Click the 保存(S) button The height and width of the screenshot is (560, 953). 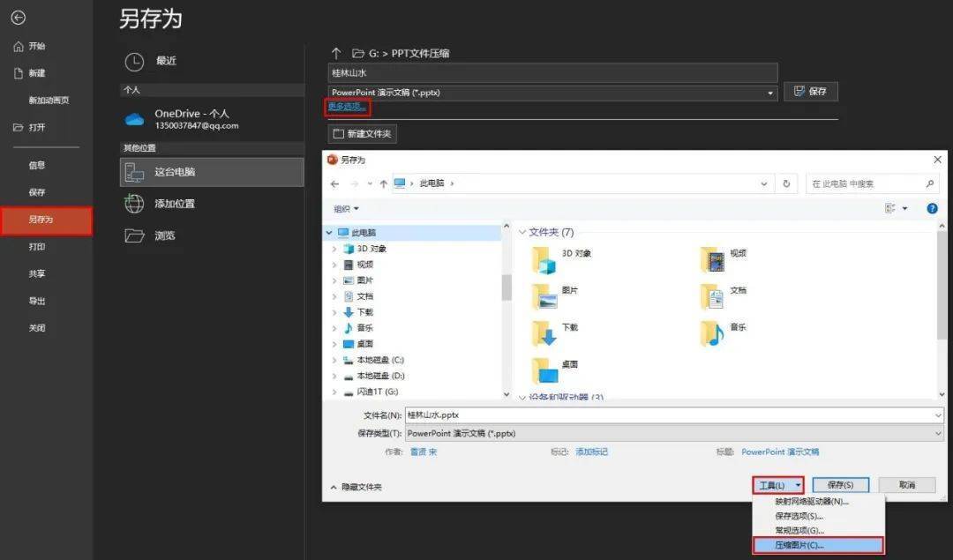pos(841,485)
